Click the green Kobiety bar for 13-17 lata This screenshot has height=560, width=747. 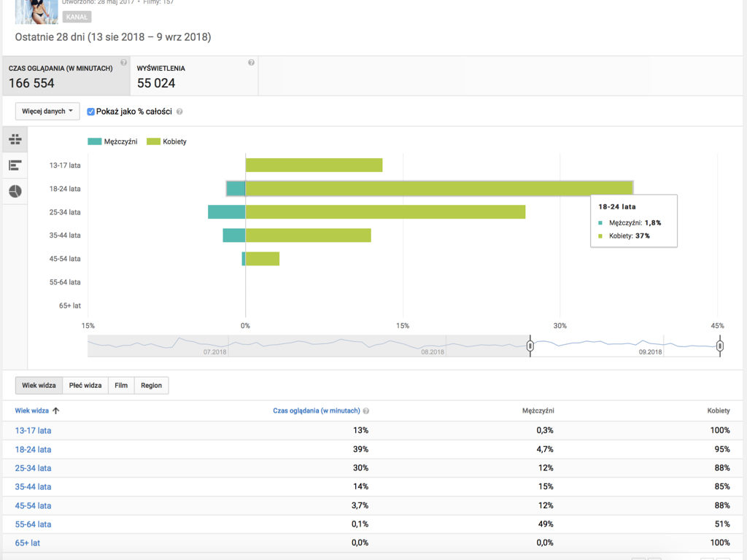pyautogui.click(x=314, y=166)
